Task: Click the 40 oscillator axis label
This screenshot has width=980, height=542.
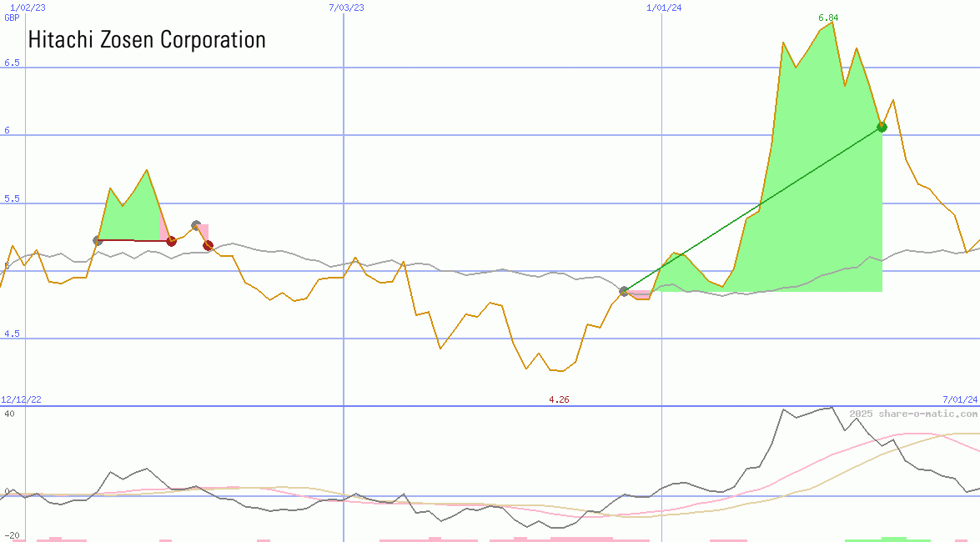Action: point(9,414)
